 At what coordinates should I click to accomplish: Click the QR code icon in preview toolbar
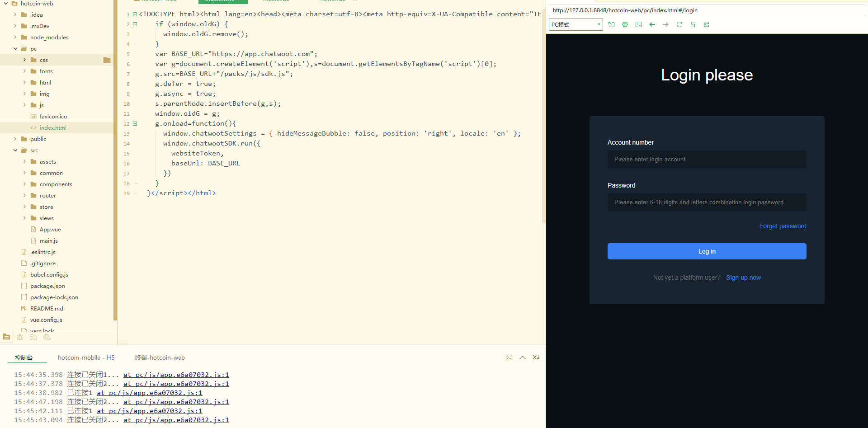pyautogui.click(x=706, y=24)
